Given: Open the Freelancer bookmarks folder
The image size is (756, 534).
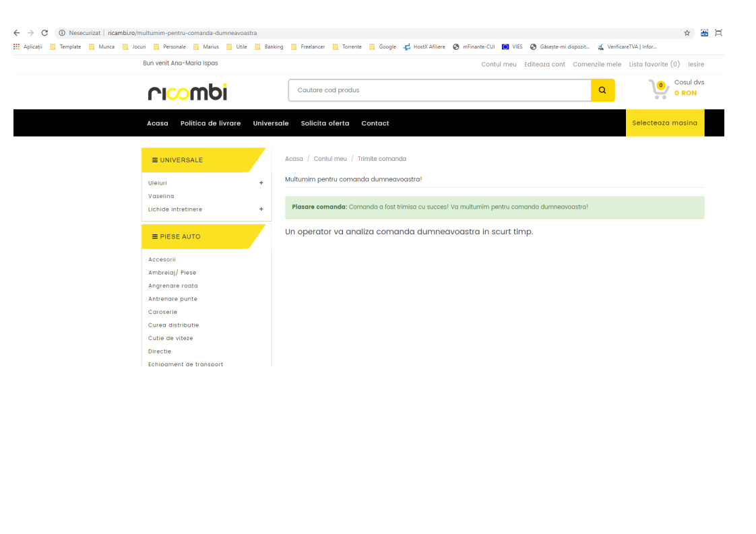Looking at the screenshot, I should tap(308, 46).
